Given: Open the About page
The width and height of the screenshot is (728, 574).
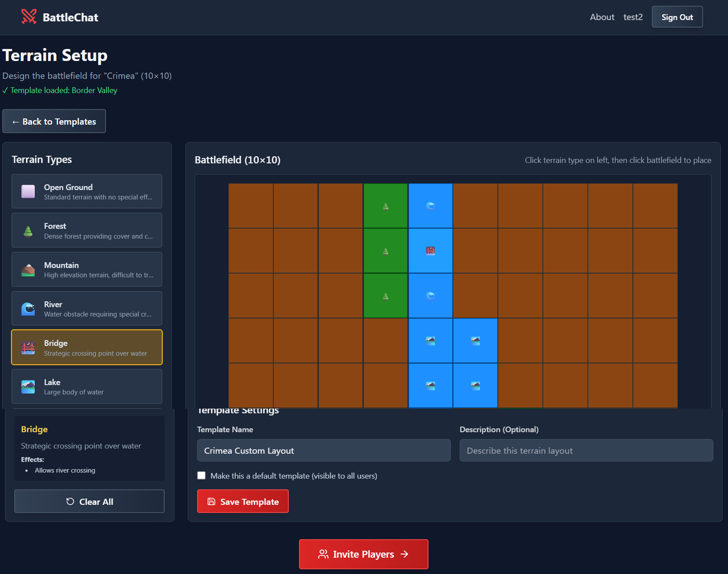Looking at the screenshot, I should tap(602, 17).
